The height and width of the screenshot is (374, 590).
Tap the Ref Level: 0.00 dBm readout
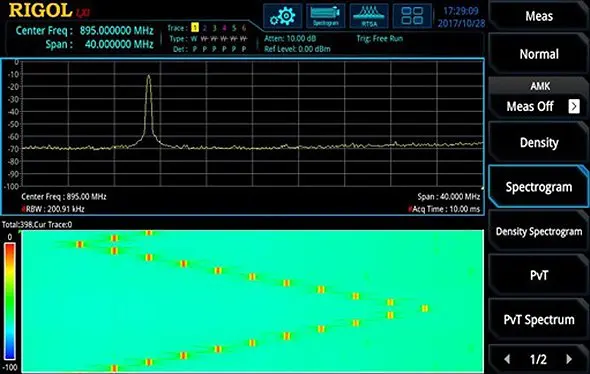point(297,49)
